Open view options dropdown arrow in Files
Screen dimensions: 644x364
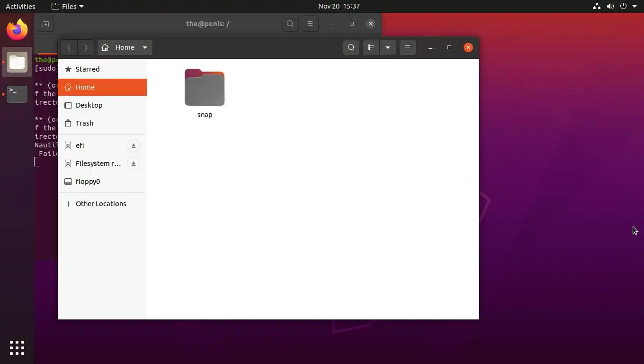(x=388, y=47)
